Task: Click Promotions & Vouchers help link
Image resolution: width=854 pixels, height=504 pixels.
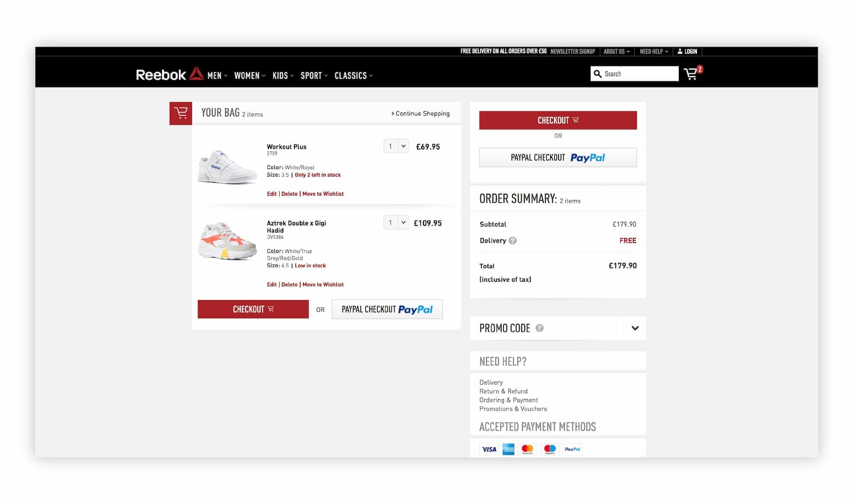Action: [x=513, y=409]
